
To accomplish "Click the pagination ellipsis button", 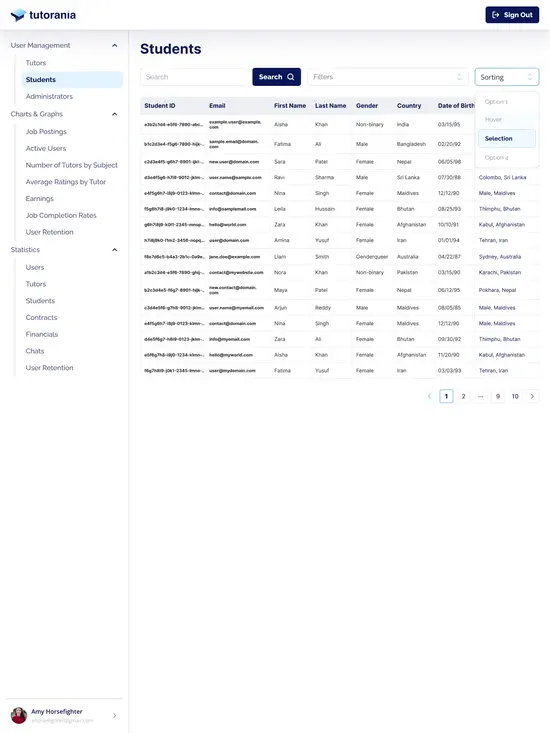I will [x=480, y=396].
